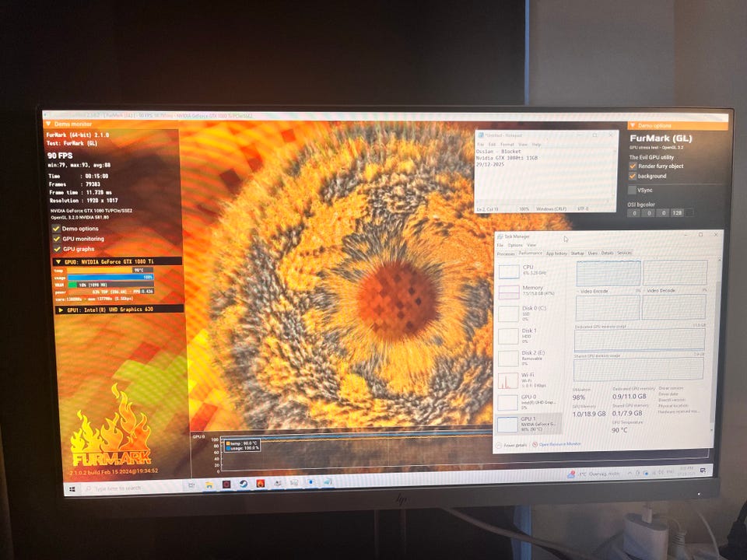The image size is (747, 560).
Task: Disable the GPU graphs checkbox
Action: coord(56,249)
